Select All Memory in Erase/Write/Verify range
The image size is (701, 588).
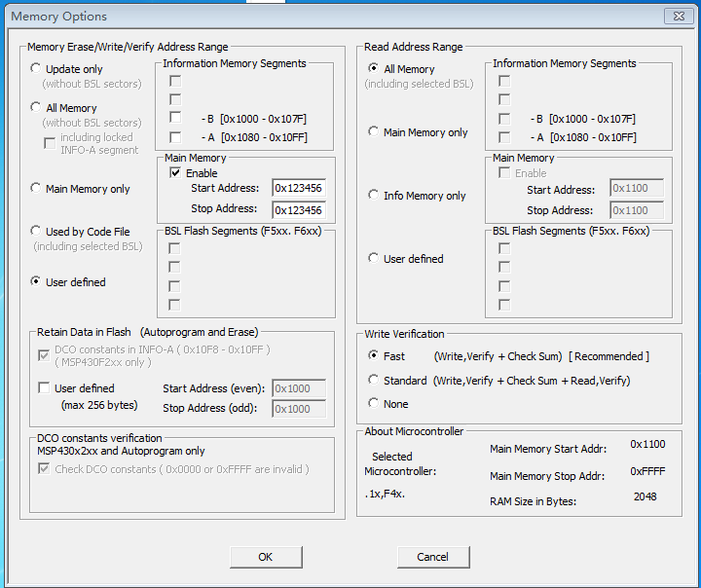35,107
